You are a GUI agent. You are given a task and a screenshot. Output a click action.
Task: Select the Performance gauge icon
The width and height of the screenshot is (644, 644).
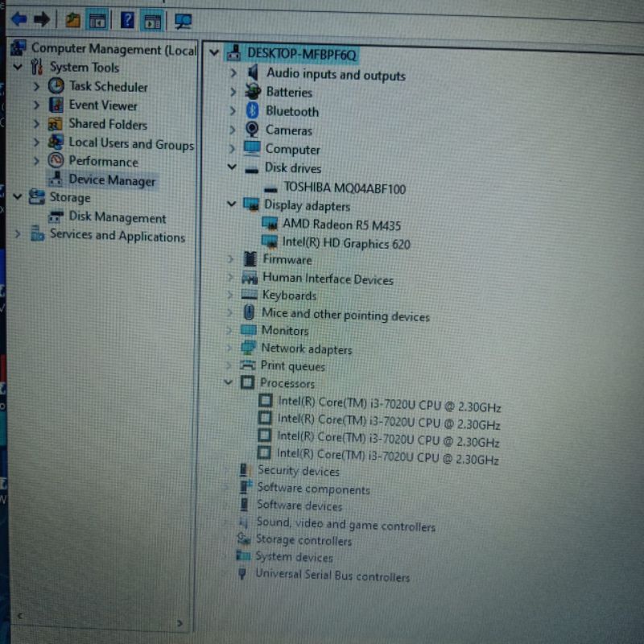(56, 160)
